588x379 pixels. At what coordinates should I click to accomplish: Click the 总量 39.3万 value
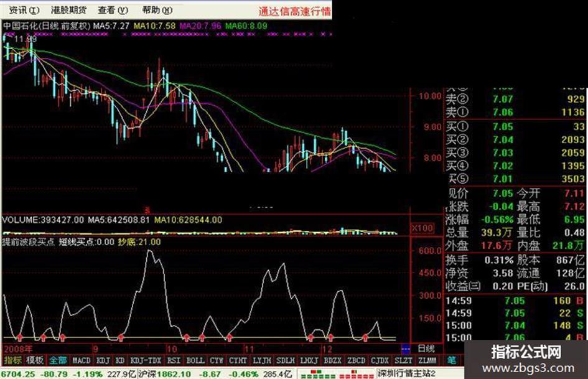pos(497,233)
